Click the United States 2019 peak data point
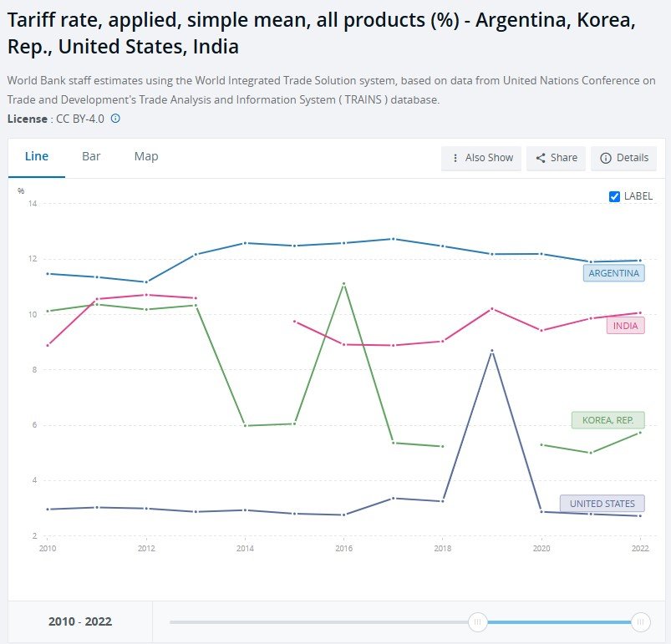Viewport: 671px width, 644px height. [492, 351]
